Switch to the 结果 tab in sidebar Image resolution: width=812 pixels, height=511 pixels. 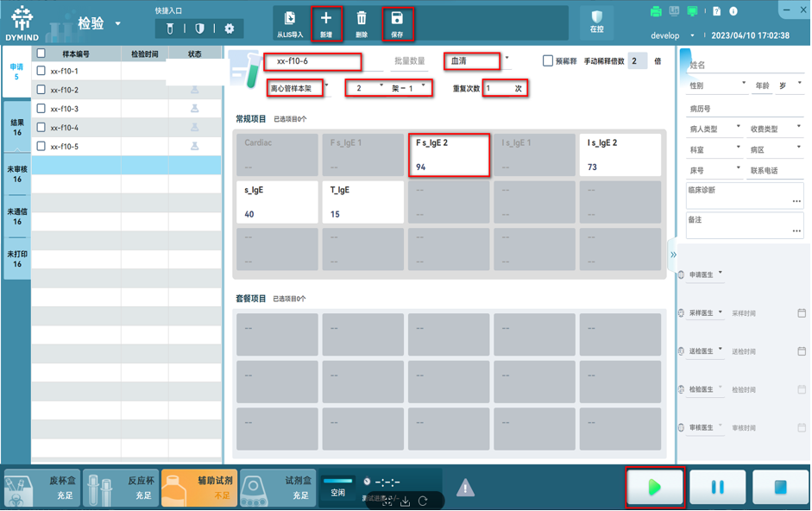coord(16,129)
